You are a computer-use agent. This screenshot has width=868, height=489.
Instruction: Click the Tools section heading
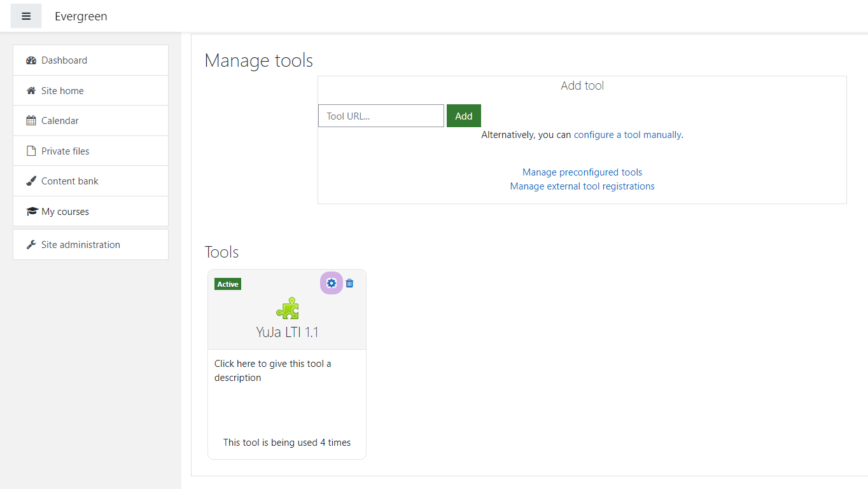pyautogui.click(x=221, y=252)
